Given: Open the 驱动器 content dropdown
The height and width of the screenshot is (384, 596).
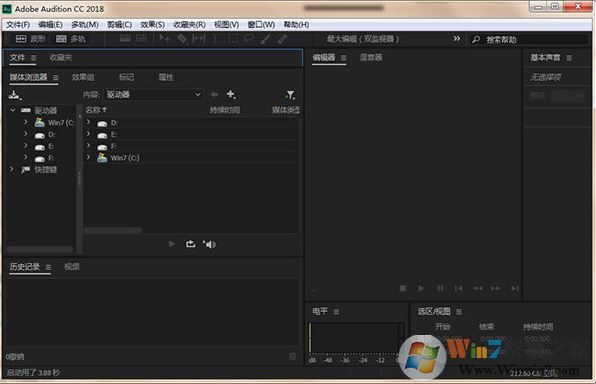Looking at the screenshot, I should [x=153, y=94].
